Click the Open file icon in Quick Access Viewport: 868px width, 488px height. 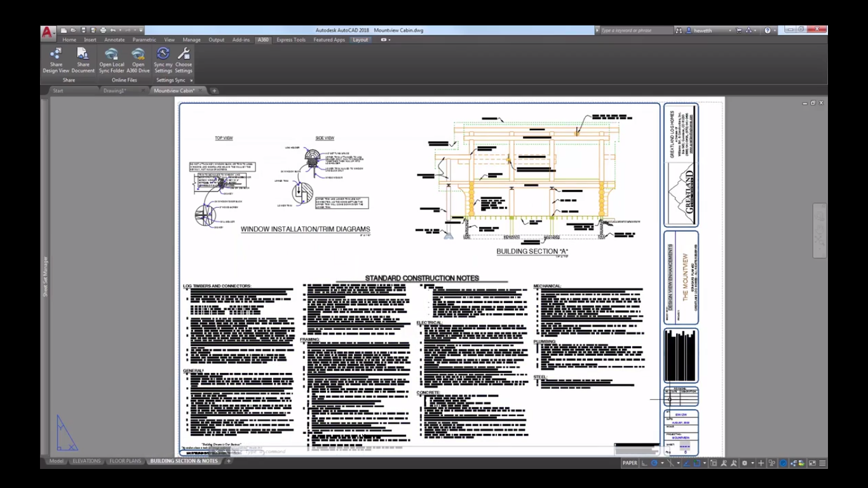(73, 30)
